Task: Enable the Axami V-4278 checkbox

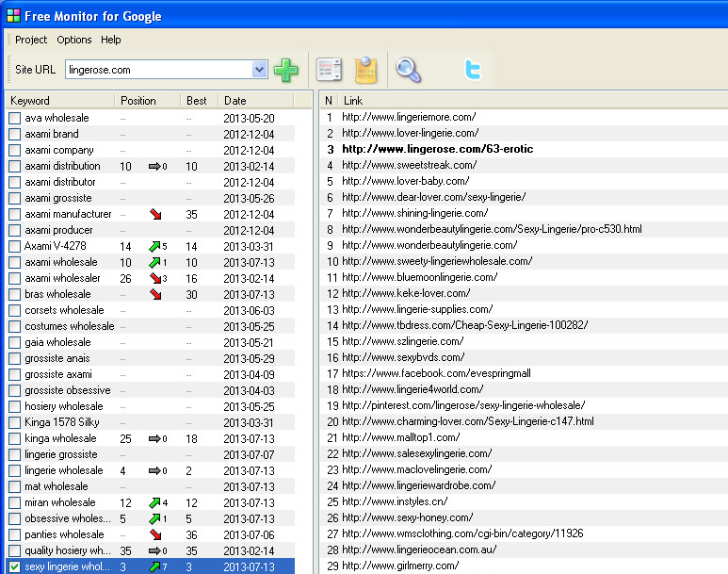Action: (x=14, y=246)
